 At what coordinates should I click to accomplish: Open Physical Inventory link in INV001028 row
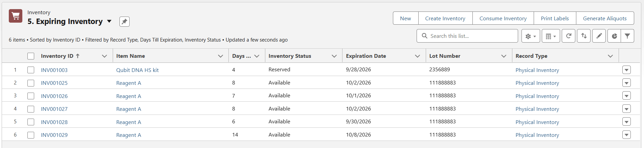(537, 122)
